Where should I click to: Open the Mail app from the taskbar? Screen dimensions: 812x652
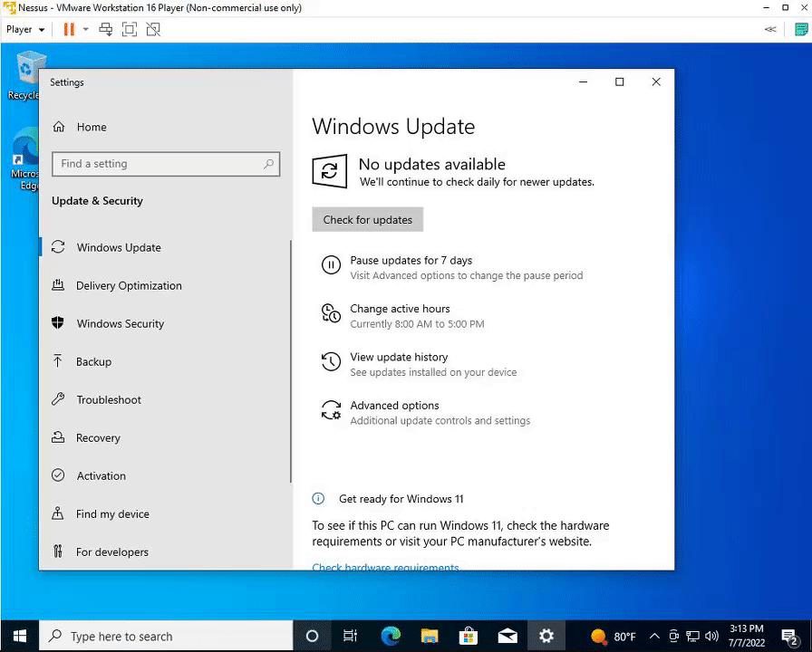[507, 636]
